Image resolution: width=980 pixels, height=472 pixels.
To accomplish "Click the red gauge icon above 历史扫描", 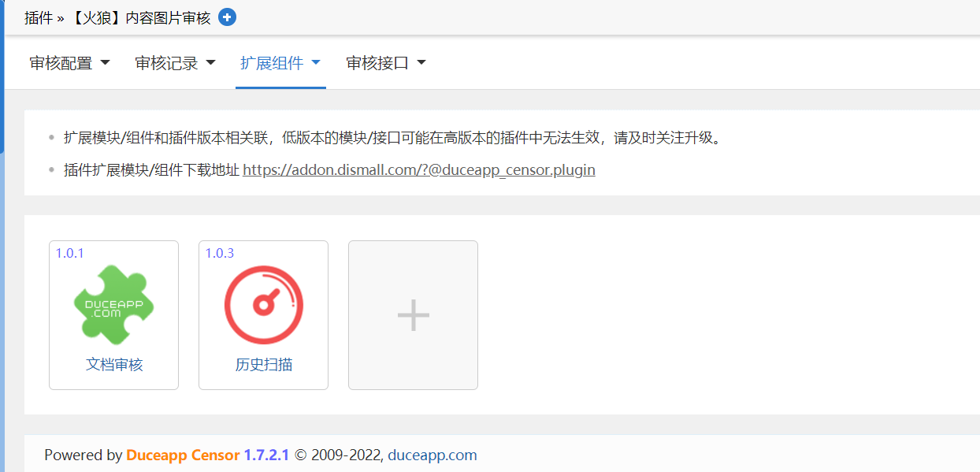I will pos(263,303).
